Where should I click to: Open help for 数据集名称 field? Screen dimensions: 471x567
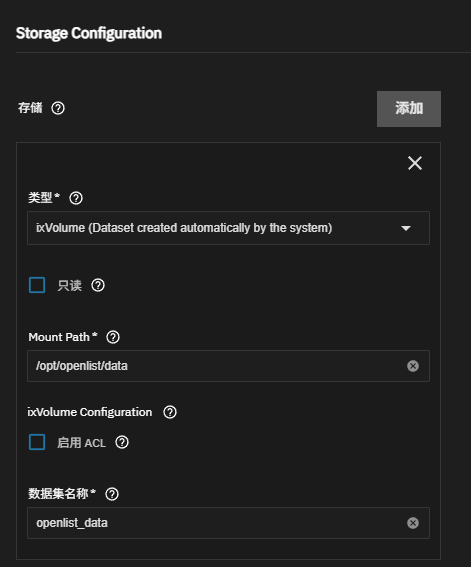coord(112,494)
